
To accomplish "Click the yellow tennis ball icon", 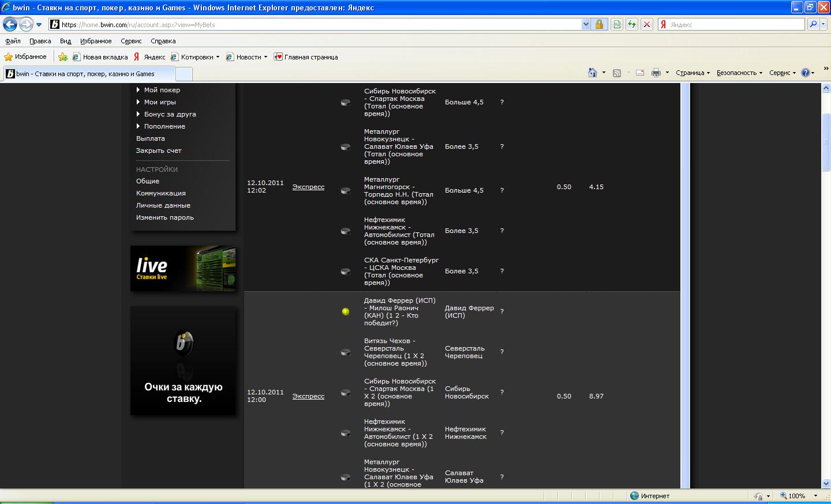I will click(x=346, y=311).
